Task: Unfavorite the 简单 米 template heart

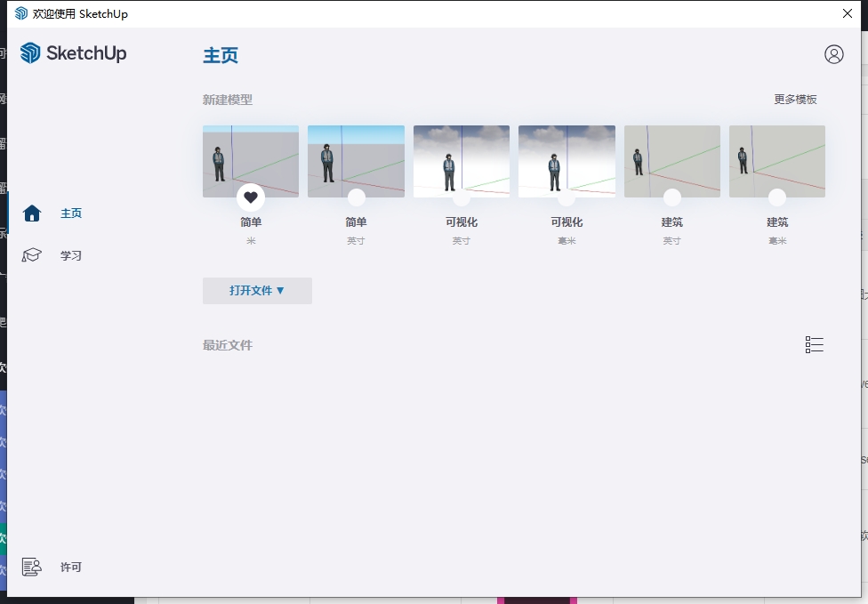Action: (x=251, y=197)
